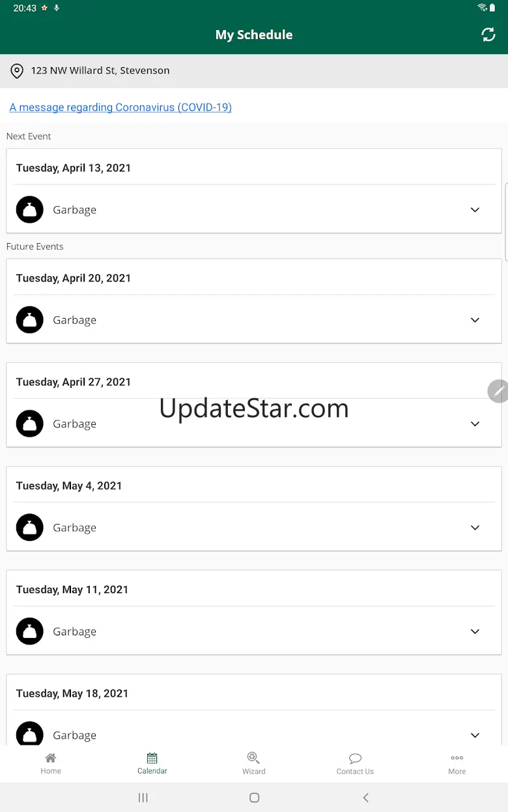Expand the April 20 Garbage event
Viewport: 508px width, 812px height.
coord(475,320)
